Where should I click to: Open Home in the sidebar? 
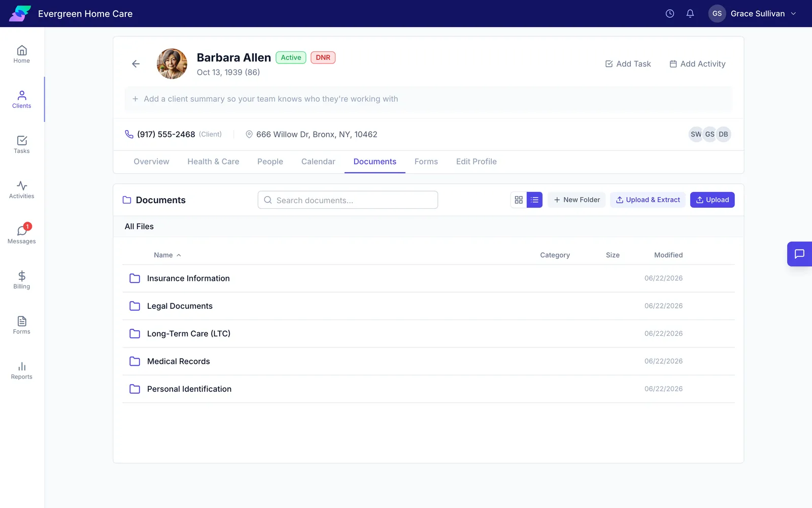[21, 54]
